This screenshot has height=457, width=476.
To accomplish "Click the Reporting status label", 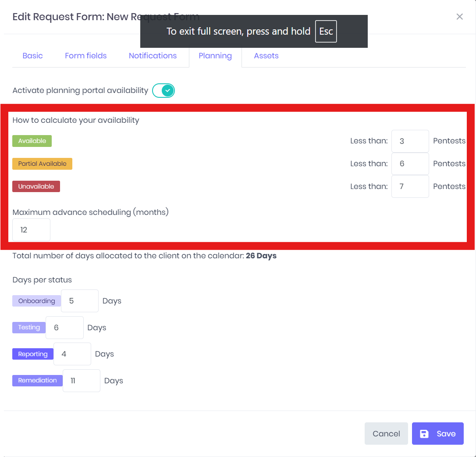I will (33, 354).
